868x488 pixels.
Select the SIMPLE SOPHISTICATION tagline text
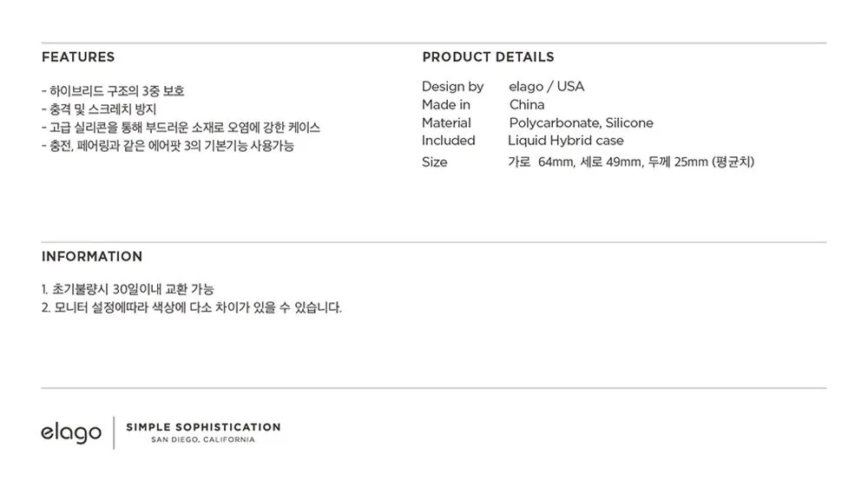coord(203,427)
